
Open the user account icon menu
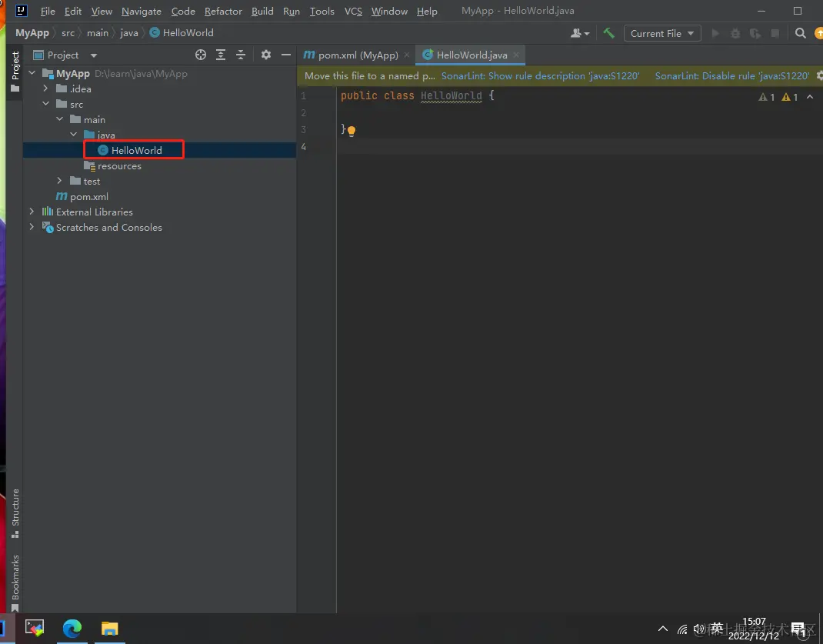[x=579, y=33]
